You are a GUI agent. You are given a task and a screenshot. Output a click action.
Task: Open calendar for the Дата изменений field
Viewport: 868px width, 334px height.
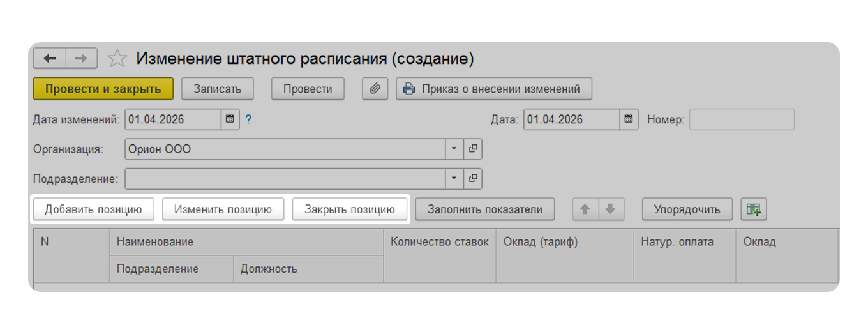(230, 119)
